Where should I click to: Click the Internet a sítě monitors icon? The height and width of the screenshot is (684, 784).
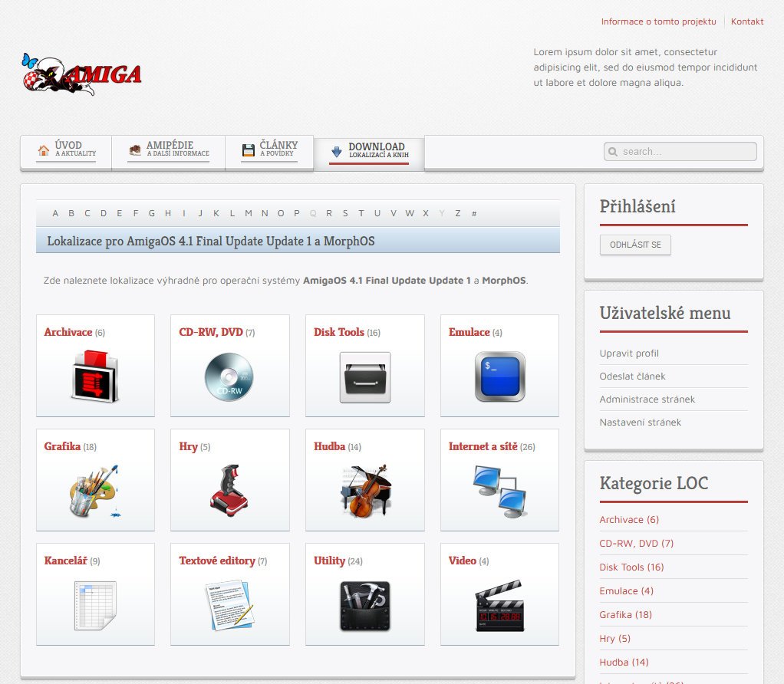click(x=499, y=490)
